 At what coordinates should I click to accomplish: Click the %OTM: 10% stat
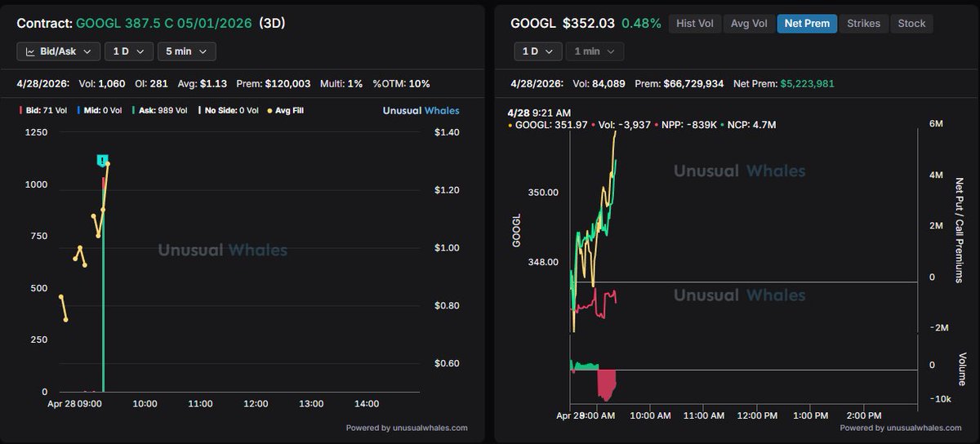pos(401,83)
